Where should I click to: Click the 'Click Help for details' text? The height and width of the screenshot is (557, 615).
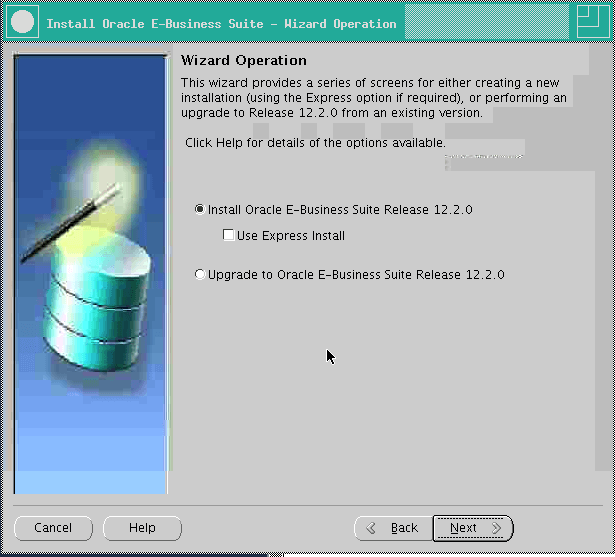[315, 143]
